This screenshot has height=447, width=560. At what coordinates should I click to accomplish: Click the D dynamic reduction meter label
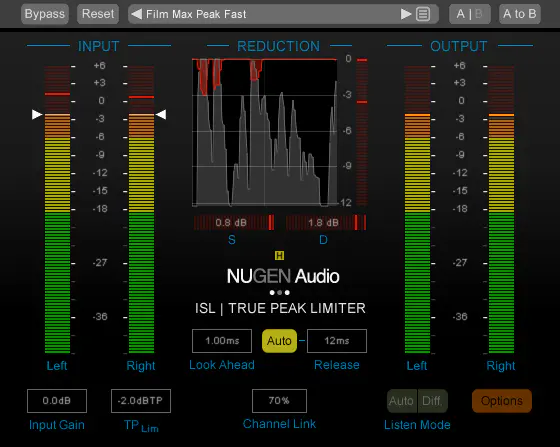323,240
